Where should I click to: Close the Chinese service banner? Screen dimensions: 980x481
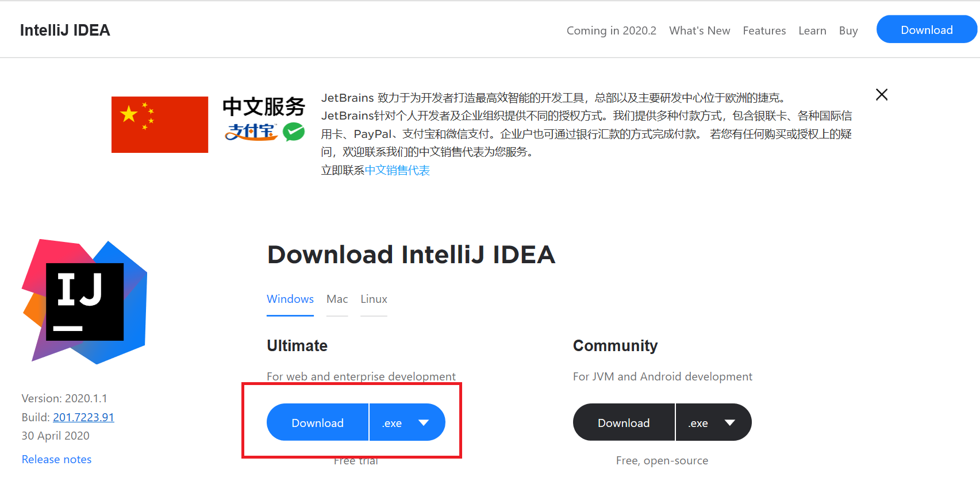click(882, 95)
